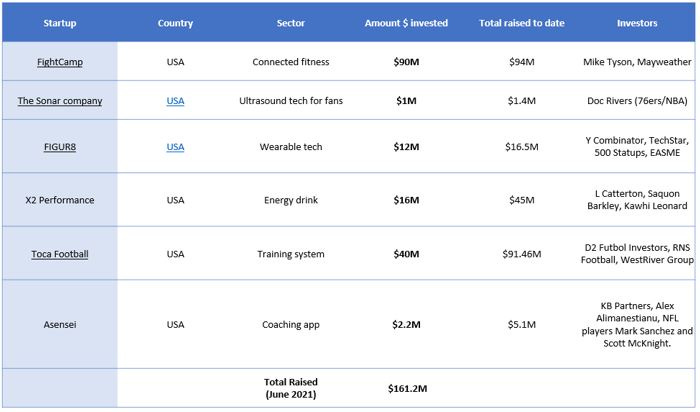Select the Ultrasound tech for fans cell
The width and height of the screenshot is (700, 412).
pyautogui.click(x=291, y=101)
